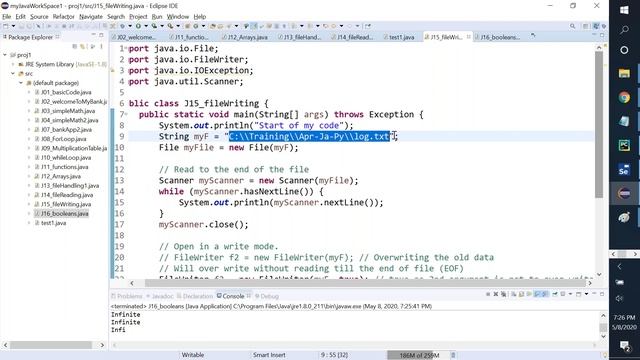Open the File menu

(x=7, y=17)
